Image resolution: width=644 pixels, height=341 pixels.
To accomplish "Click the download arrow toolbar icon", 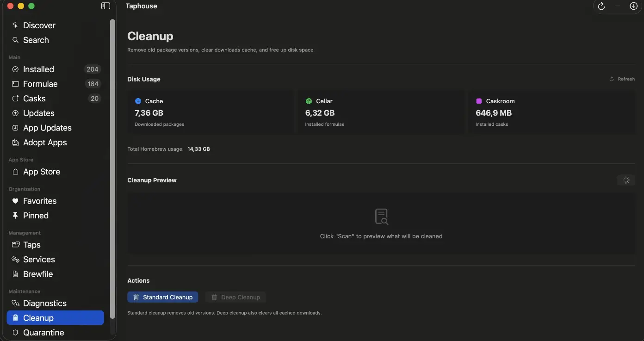I will pos(633,6).
